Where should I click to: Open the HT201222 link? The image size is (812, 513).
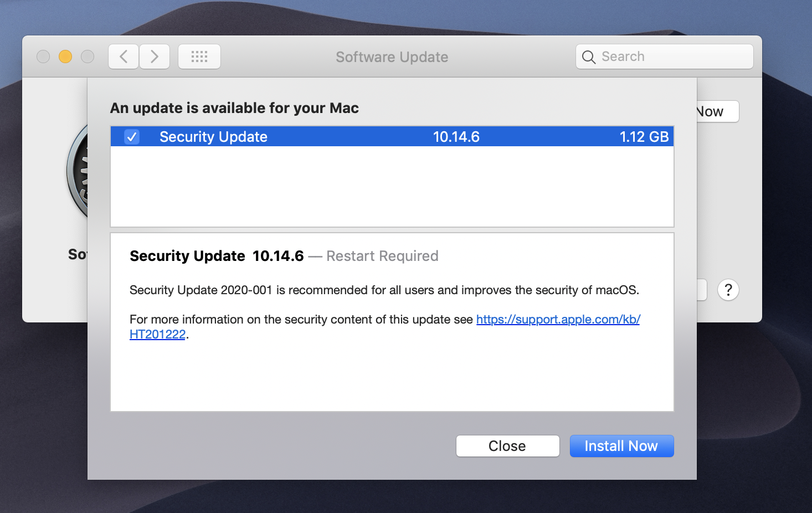tap(157, 335)
